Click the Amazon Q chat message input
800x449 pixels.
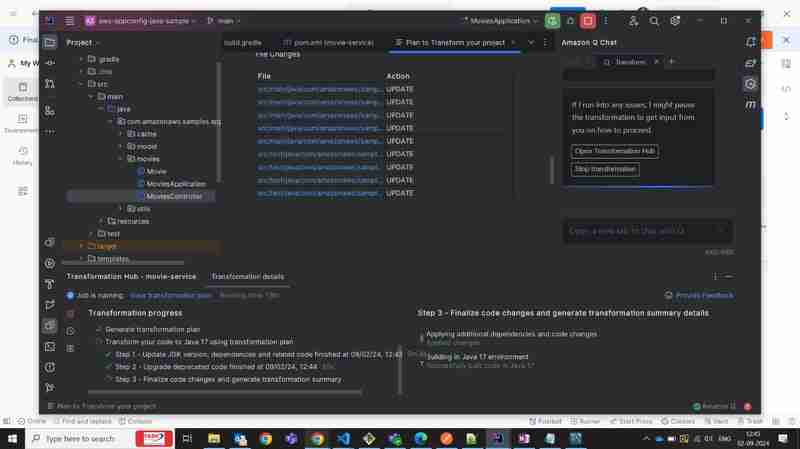pos(647,232)
